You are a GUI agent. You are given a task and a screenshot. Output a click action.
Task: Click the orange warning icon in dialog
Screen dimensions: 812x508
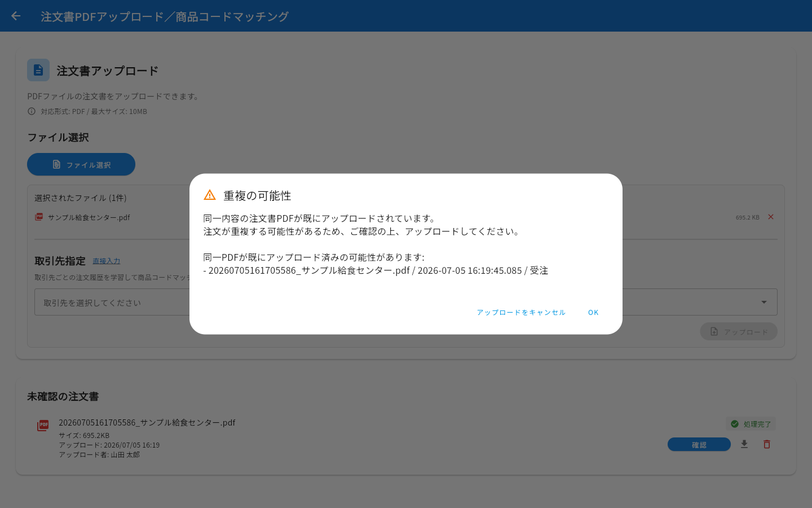210,195
